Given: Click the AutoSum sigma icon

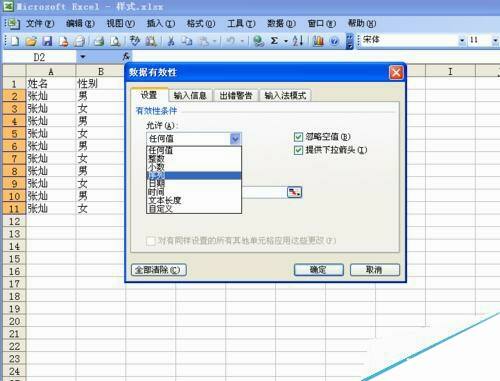Looking at the screenshot, I should point(274,41).
